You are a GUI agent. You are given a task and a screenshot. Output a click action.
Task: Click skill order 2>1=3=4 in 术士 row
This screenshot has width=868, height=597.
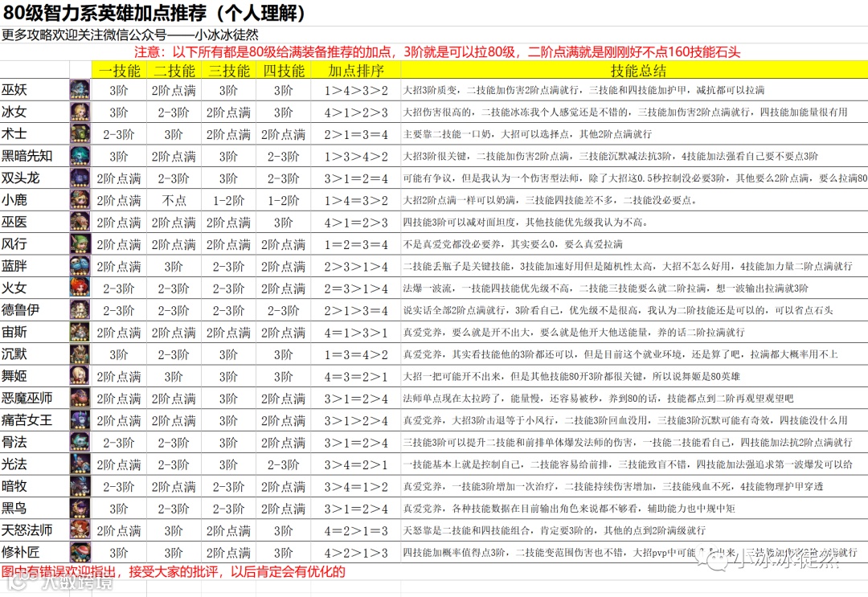pyautogui.click(x=356, y=134)
